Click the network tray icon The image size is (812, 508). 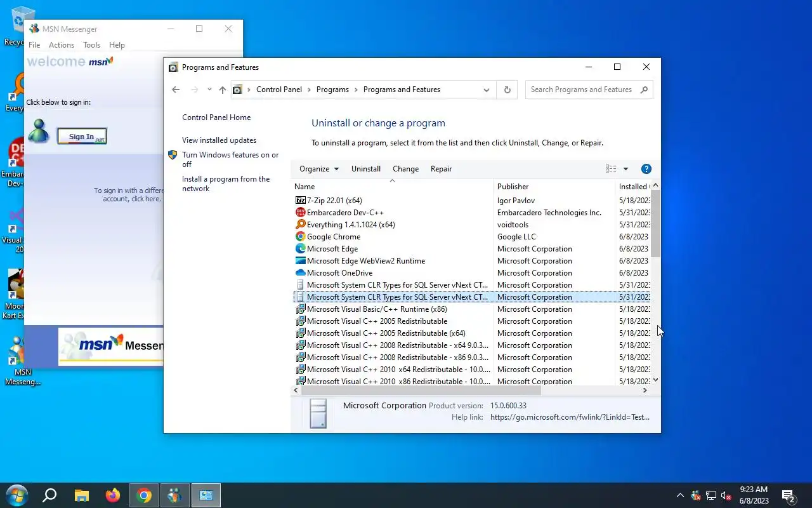(x=711, y=496)
